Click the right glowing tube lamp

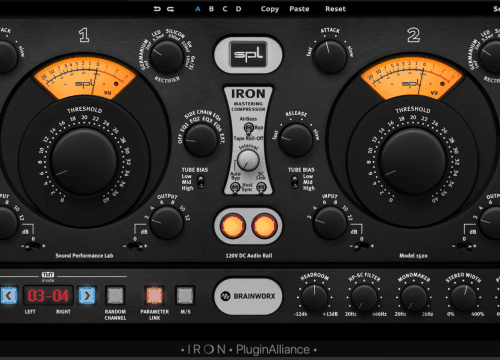pos(264,226)
